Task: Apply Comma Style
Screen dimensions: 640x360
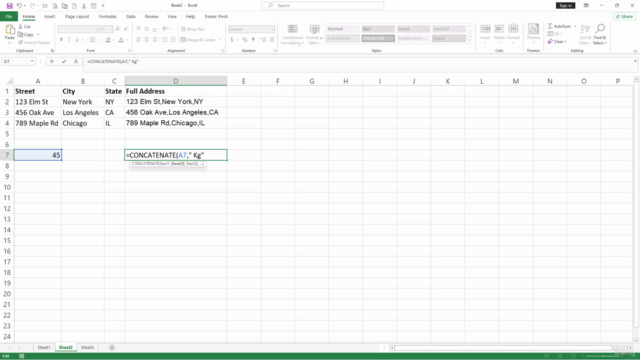Action: (253, 40)
